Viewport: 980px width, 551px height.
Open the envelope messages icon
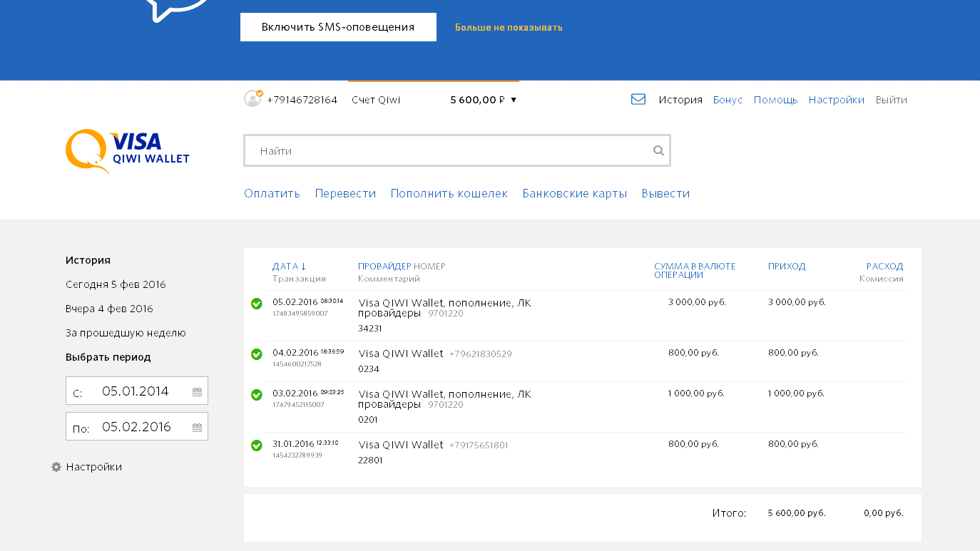(638, 100)
